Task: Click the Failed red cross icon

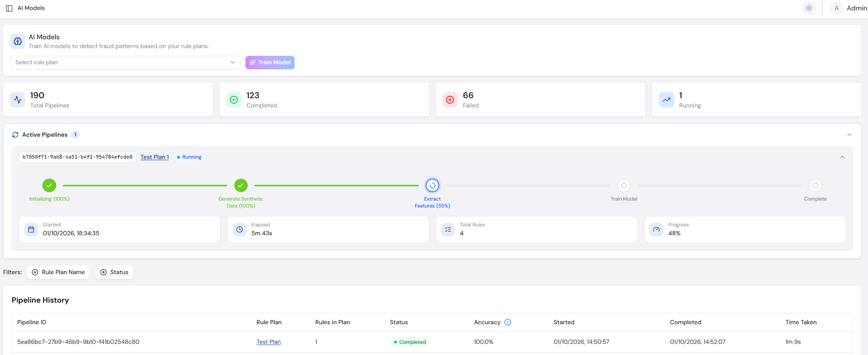Action: coord(450,100)
